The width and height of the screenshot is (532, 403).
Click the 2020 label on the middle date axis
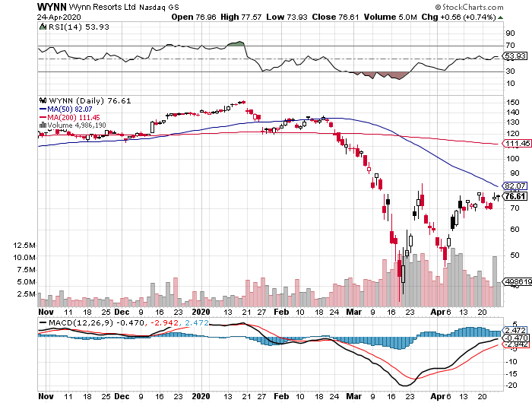(x=201, y=312)
